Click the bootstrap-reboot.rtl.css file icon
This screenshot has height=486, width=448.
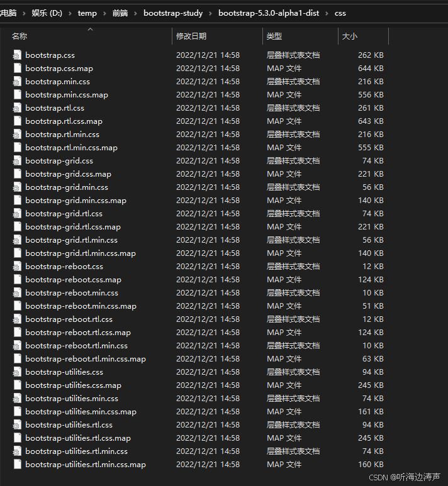click(x=18, y=319)
